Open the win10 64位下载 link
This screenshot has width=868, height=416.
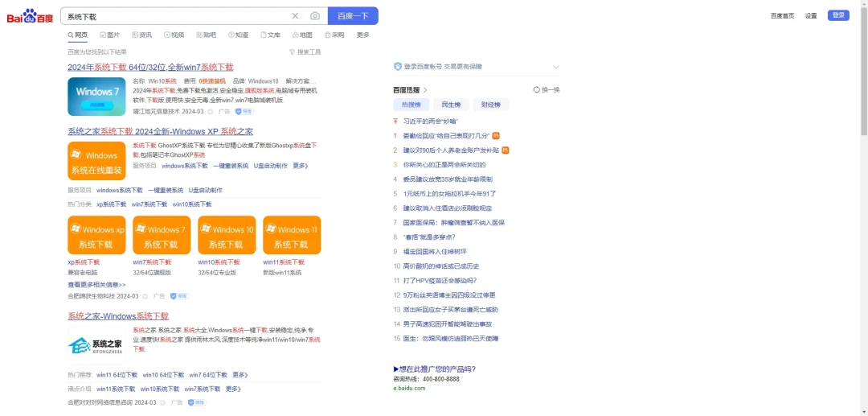[163, 375]
